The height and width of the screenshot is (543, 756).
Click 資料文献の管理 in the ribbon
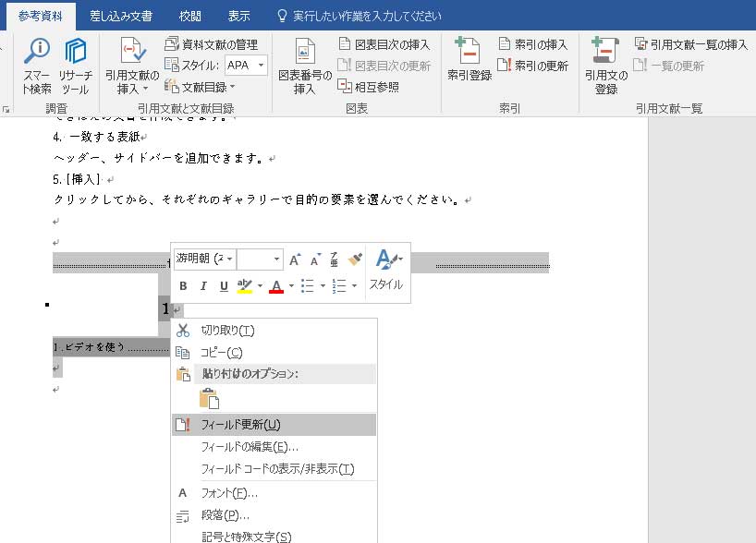coord(212,43)
